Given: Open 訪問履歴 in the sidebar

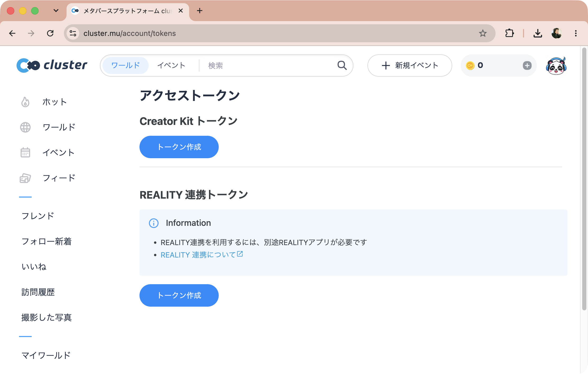Looking at the screenshot, I should tap(38, 292).
